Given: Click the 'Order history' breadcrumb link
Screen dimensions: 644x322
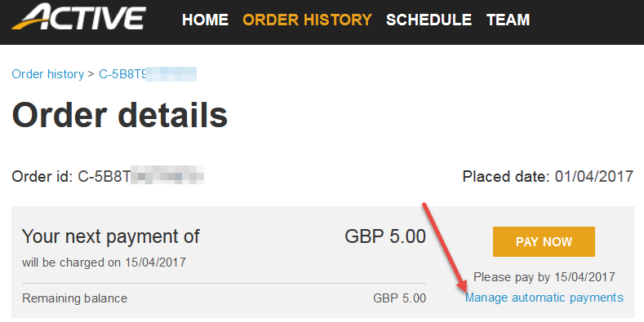Looking at the screenshot, I should click(x=47, y=74).
